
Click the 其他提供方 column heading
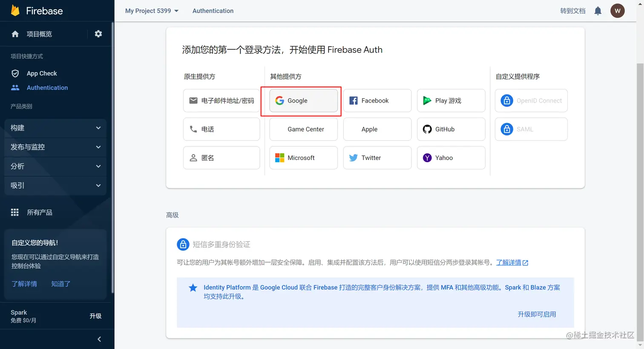pyautogui.click(x=286, y=77)
